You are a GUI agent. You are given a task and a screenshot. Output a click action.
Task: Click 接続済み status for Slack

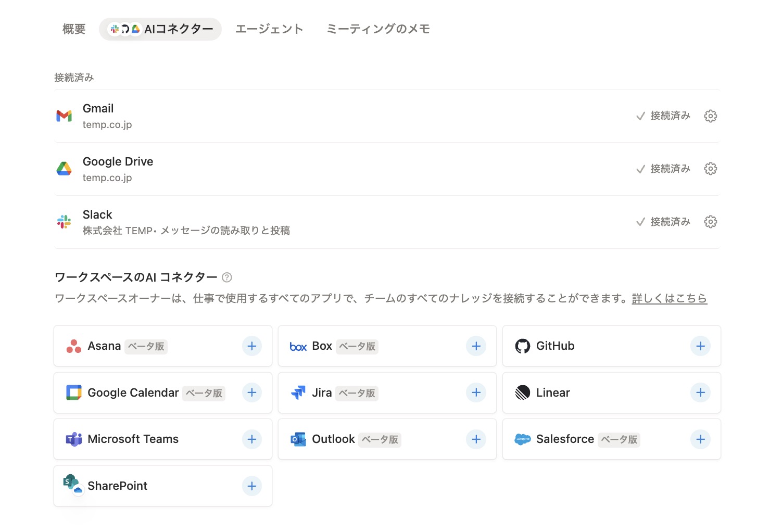click(x=663, y=222)
